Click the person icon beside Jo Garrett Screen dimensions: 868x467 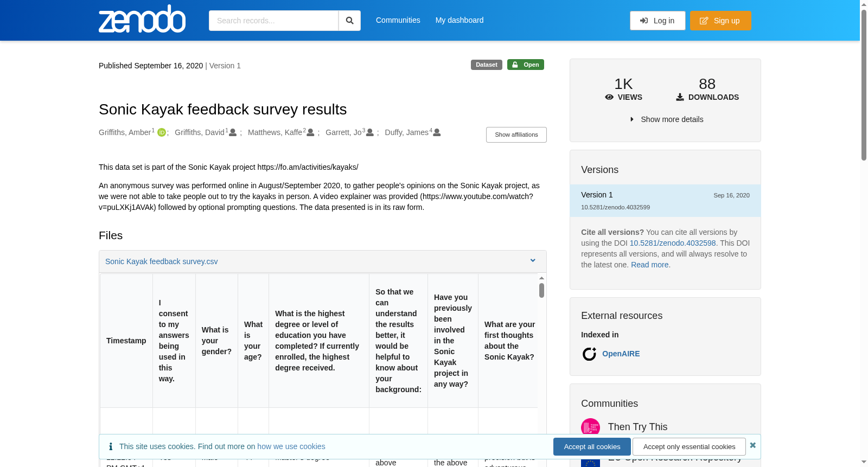point(370,132)
